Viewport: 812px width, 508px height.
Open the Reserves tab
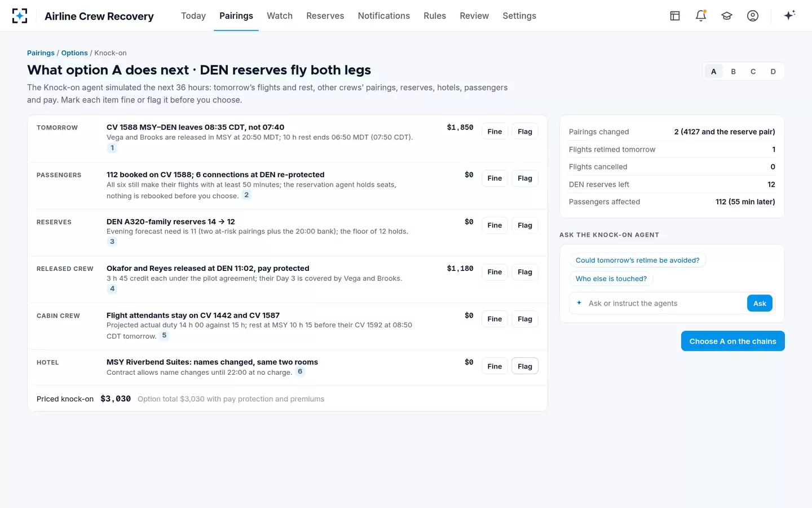325,16
